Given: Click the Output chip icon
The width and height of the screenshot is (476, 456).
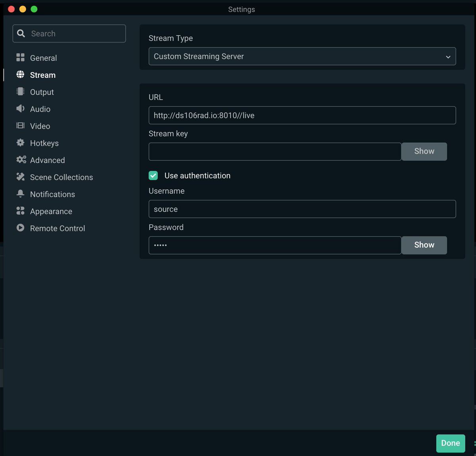Looking at the screenshot, I should click(x=20, y=92).
